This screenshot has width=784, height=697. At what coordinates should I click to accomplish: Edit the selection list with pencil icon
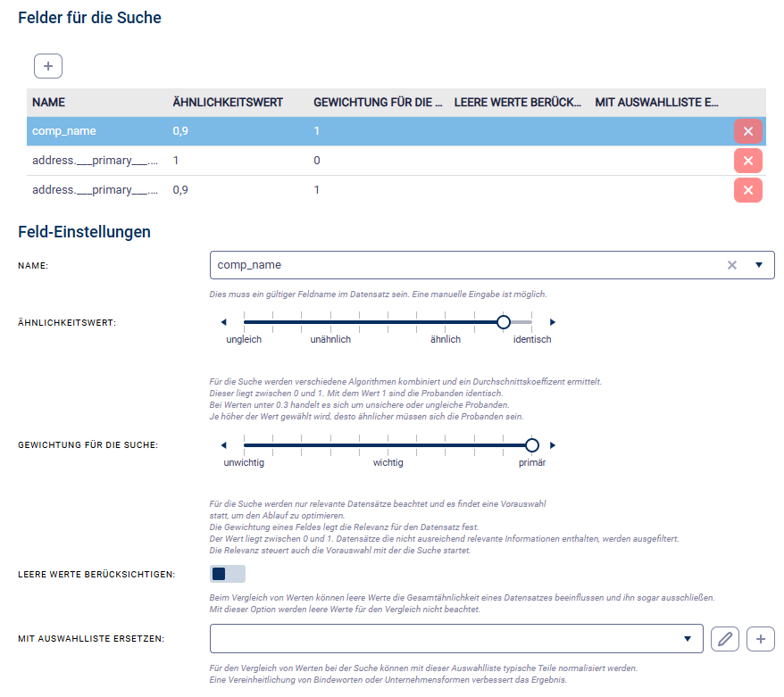point(725,639)
